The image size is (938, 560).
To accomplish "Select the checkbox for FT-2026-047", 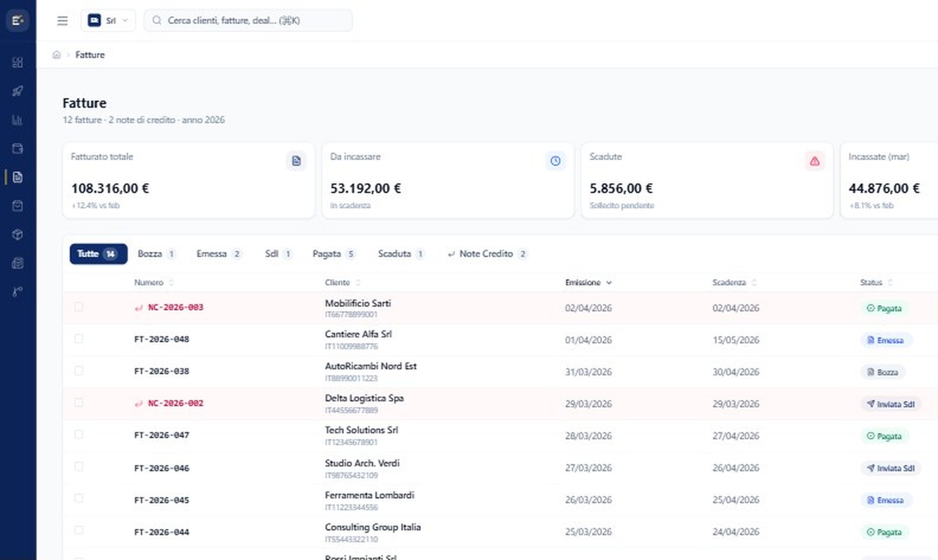I will [79, 435].
